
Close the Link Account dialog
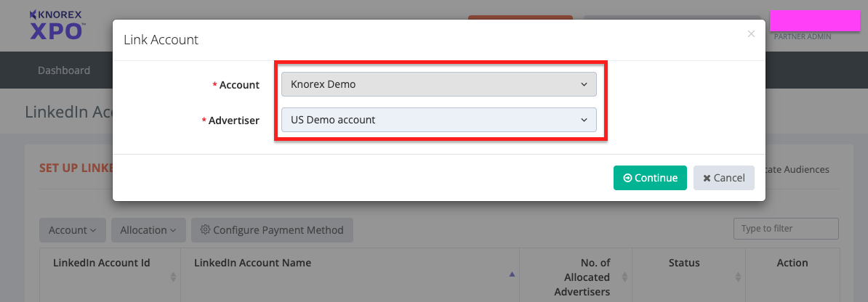coord(751,34)
